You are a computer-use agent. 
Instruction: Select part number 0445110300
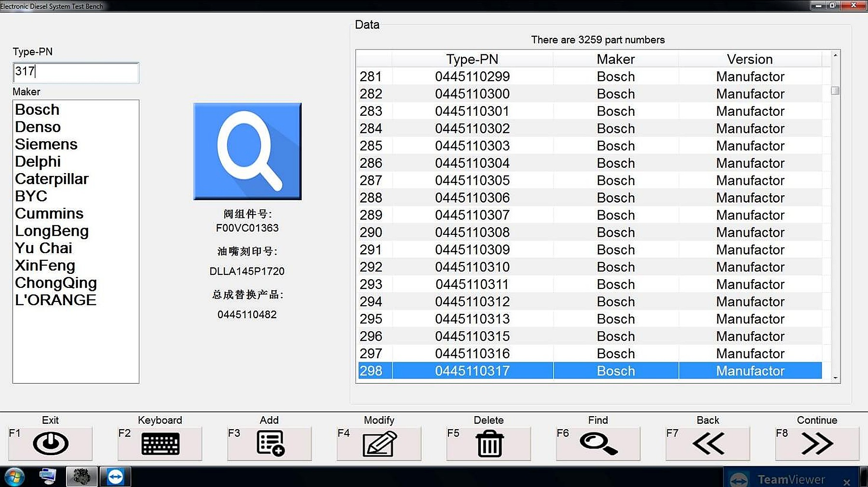pyautogui.click(x=472, y=94)
